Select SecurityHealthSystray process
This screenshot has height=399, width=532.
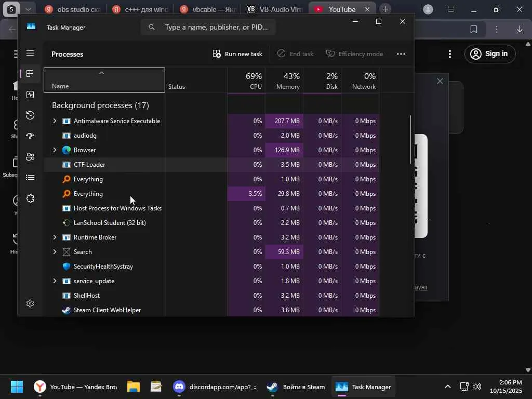pos(212,267)
